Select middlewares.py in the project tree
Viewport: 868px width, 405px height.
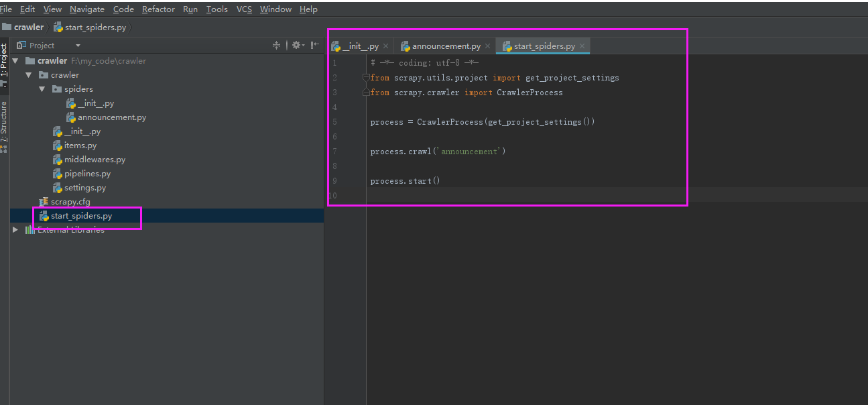click(x=95, y=160)
